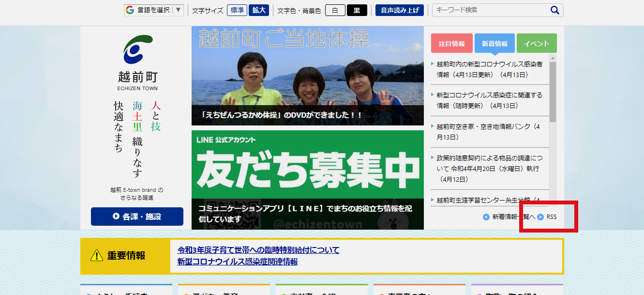The width and height of the screenshot is (644, 295).
Task: Open 新型コロナウイルス感染症に関連する情報 news item
Action: click(x=489, y=100)
